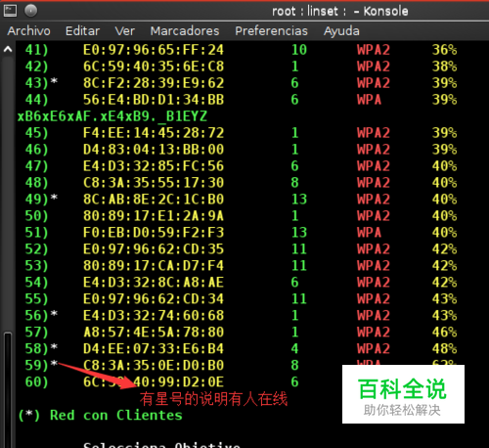This screenshot has height=448, width=489.
Task: Select MAC address E4:D3:32:74:60:68
Action: (154, 316)
